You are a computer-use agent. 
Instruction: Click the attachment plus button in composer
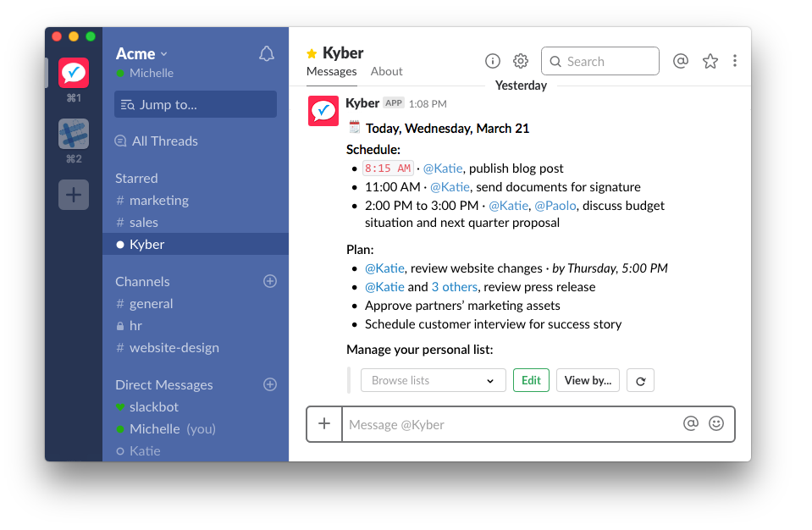coord(324,424)
